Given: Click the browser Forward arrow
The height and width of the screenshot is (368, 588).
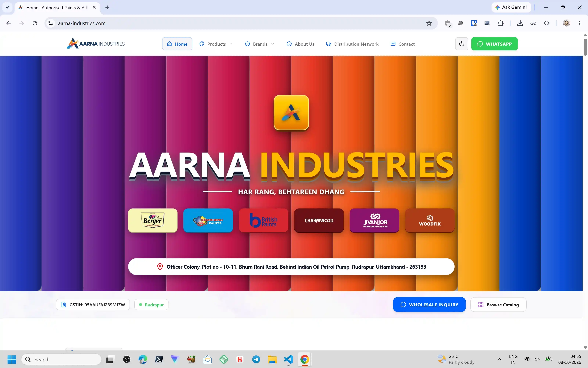Looking at the screenshot, I should point(22,23).
